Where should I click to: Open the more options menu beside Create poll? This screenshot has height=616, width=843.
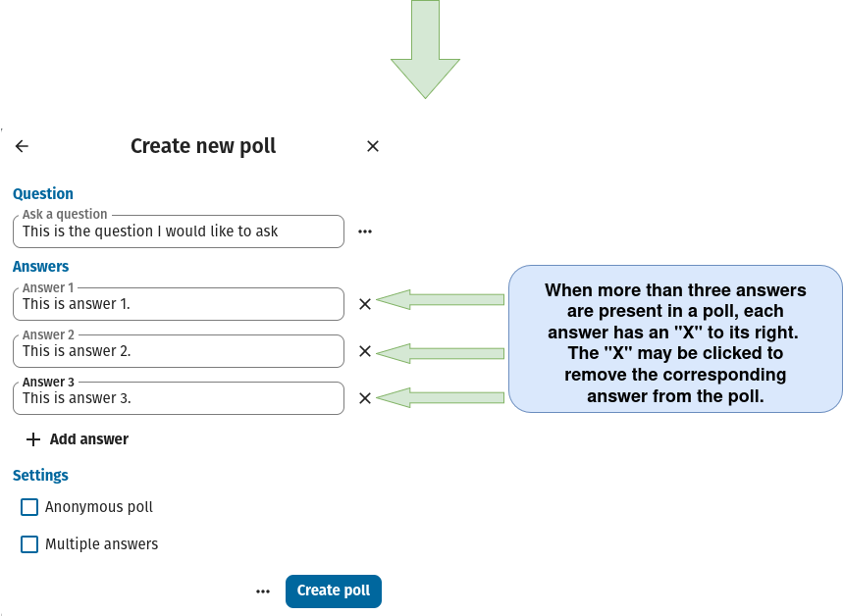tap(263, 591)
